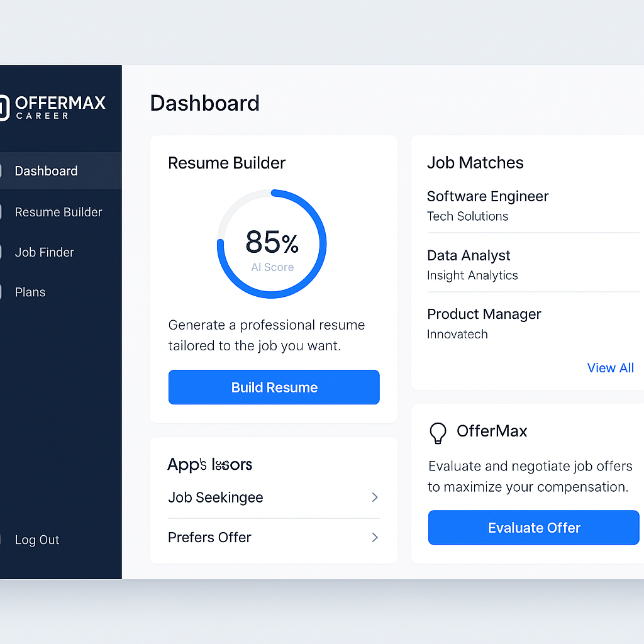The width and height of the screenshot is (644, 644).
Task: Click the Evaluate Offer button
Action: 533,528
